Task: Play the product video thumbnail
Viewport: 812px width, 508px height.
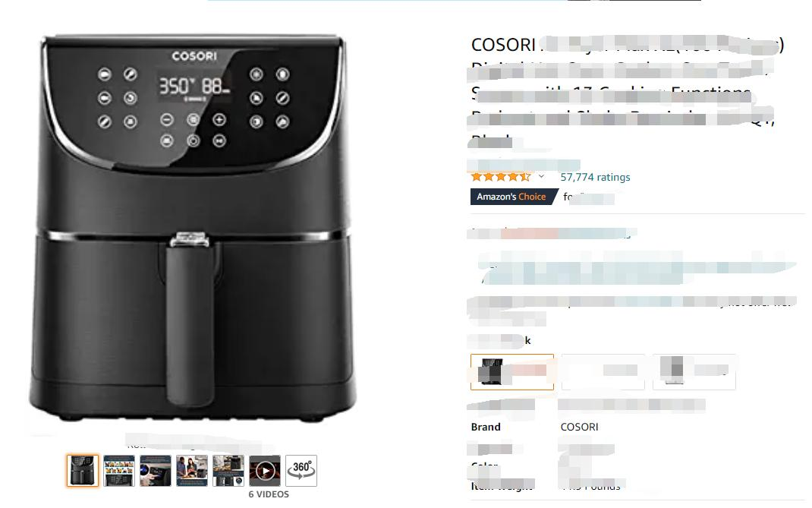Action: point(265,471)
